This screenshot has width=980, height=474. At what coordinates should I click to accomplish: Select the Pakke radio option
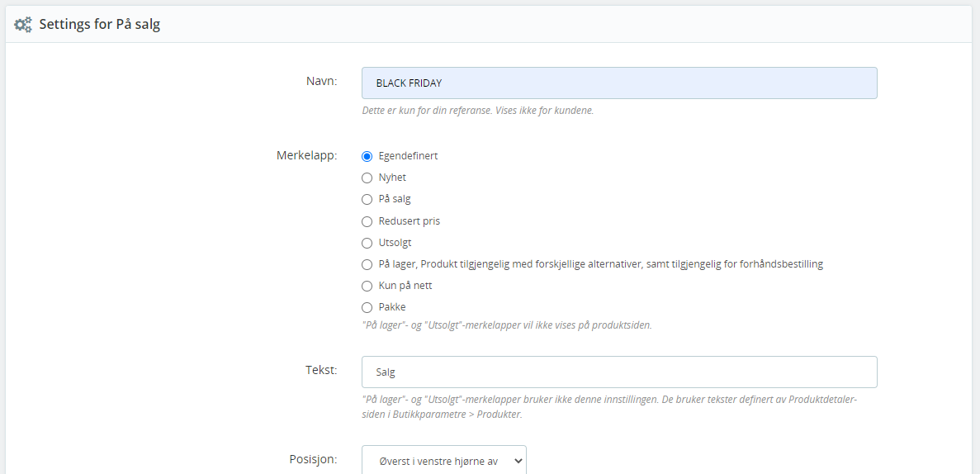[367, 308]
